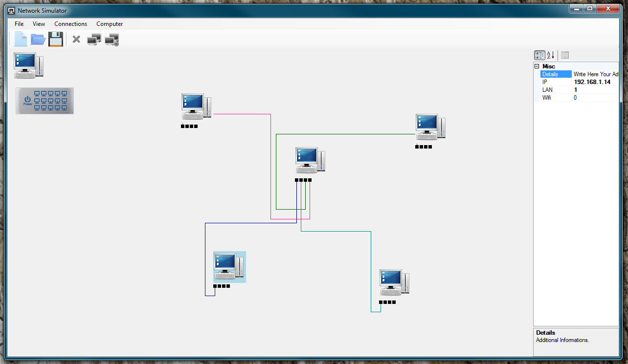Select the highlighted computer at bottom left
The image size is (628, 364).
229,266
